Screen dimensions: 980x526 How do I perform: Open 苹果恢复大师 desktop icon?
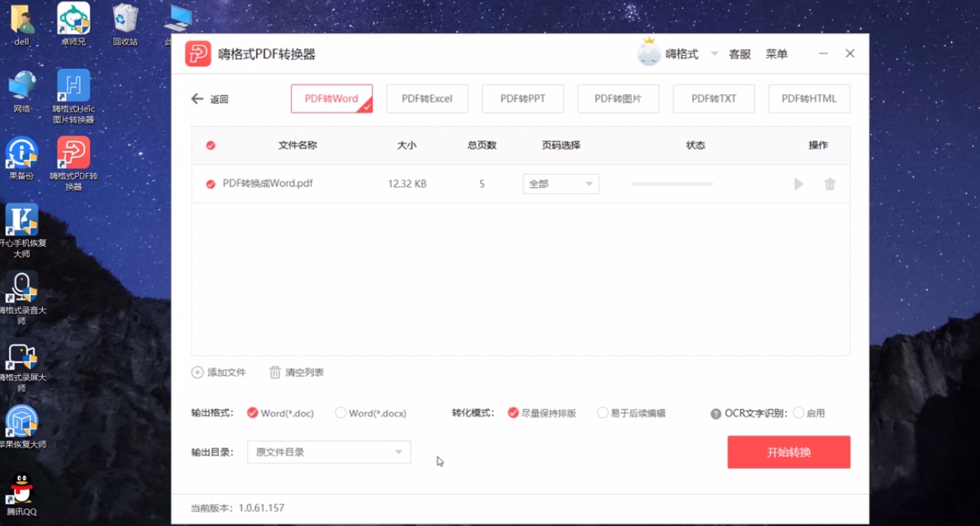(x=21, y=427)
